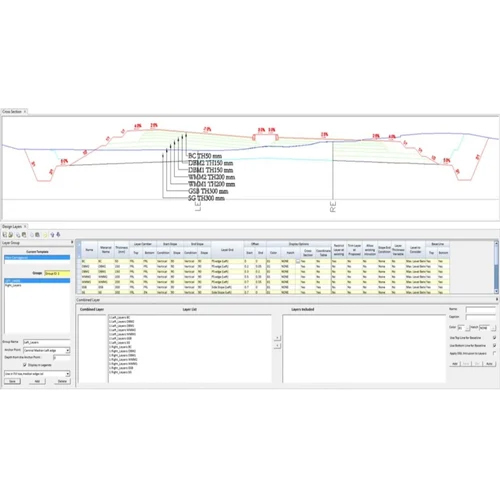Open the Hatch cell dropdown in the BC row

pos(298,262)
